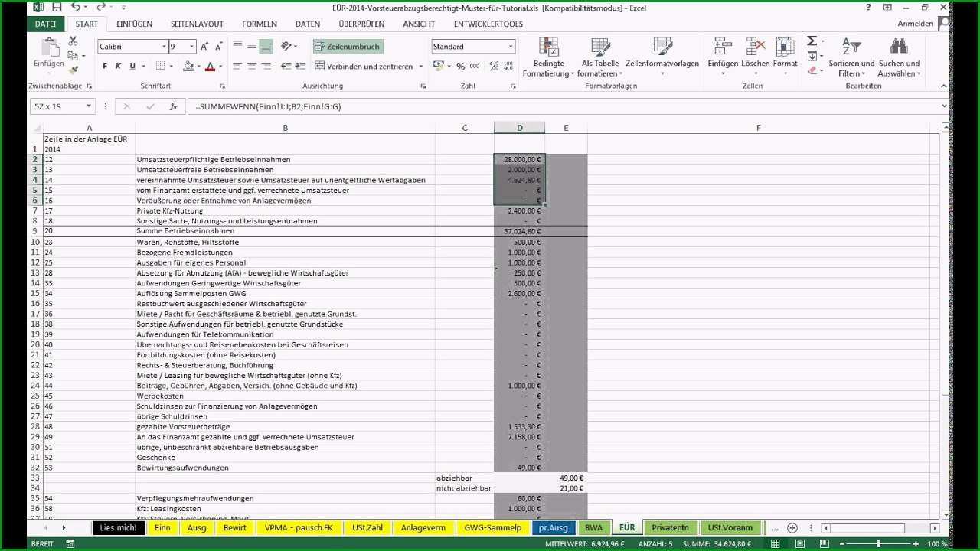Toggle Zeilenumbruch text wrapping

point(348,47)
